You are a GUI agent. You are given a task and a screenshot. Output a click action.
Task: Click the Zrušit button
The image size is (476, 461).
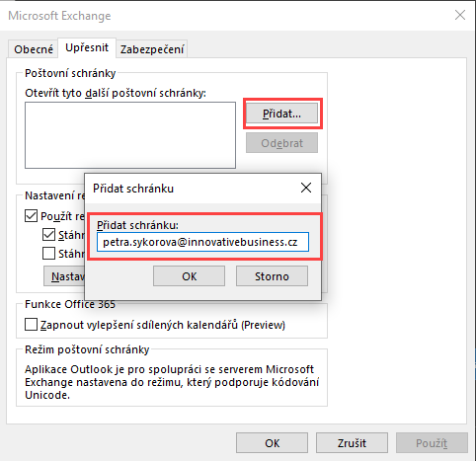[352, 443]
